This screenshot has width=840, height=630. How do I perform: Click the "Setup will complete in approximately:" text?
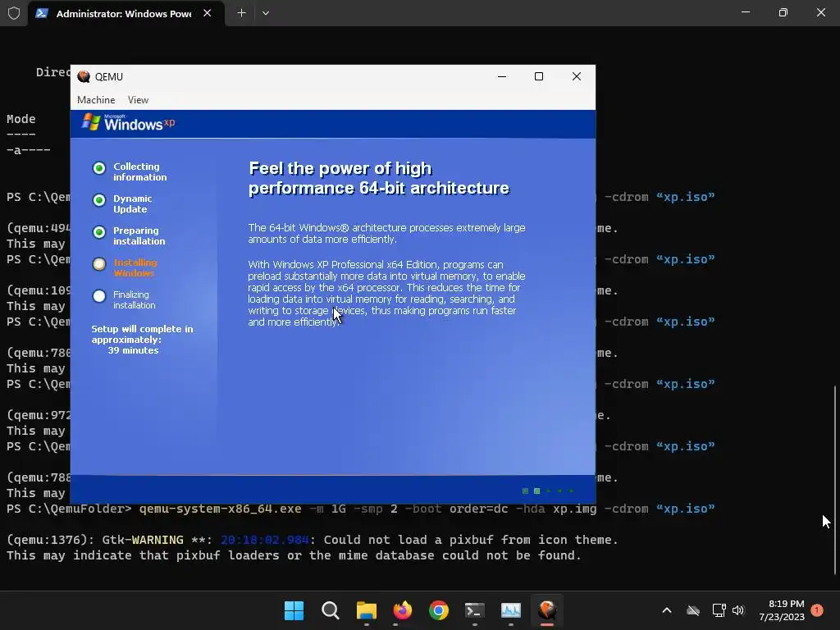tap(142, 335)
